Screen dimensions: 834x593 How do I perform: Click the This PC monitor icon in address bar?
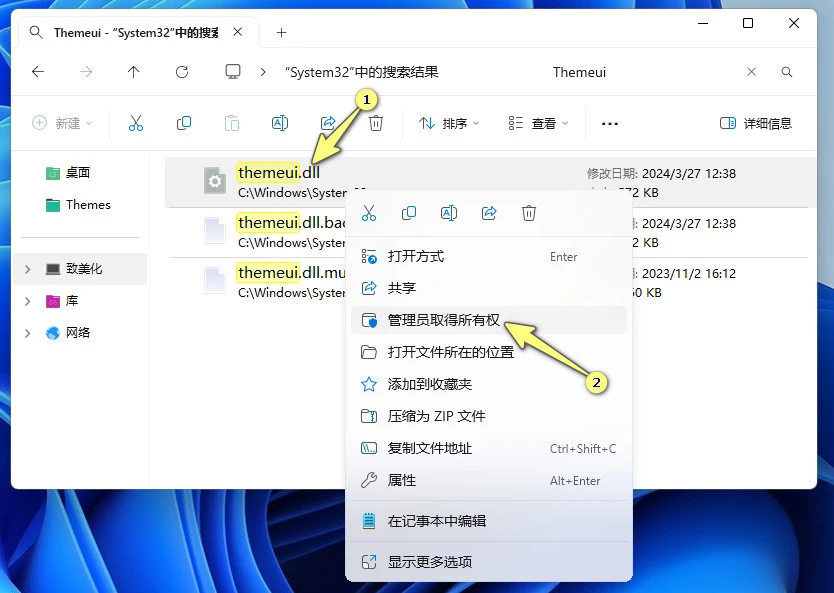pyautogui.click(x=233, y=72)
